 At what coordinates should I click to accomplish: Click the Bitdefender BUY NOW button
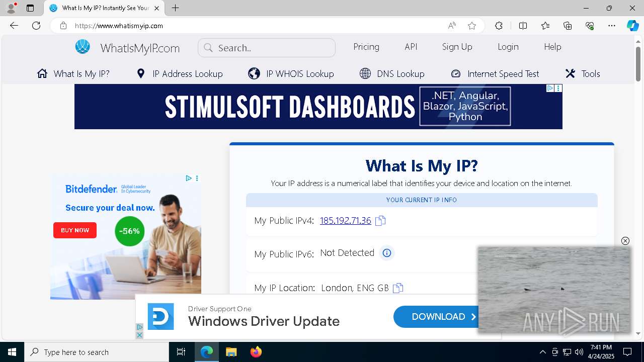[75, 230]
